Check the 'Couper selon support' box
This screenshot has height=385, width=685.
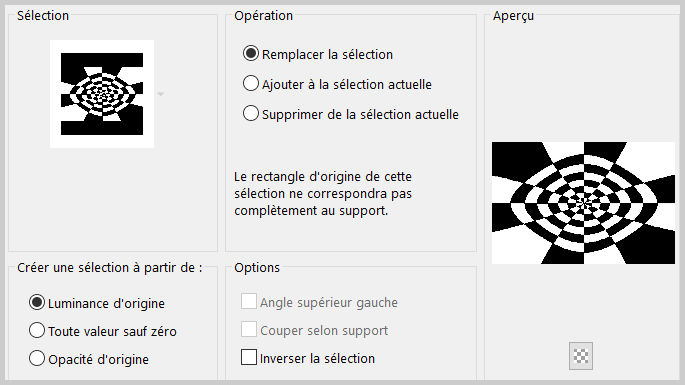(x=249, y=329)
